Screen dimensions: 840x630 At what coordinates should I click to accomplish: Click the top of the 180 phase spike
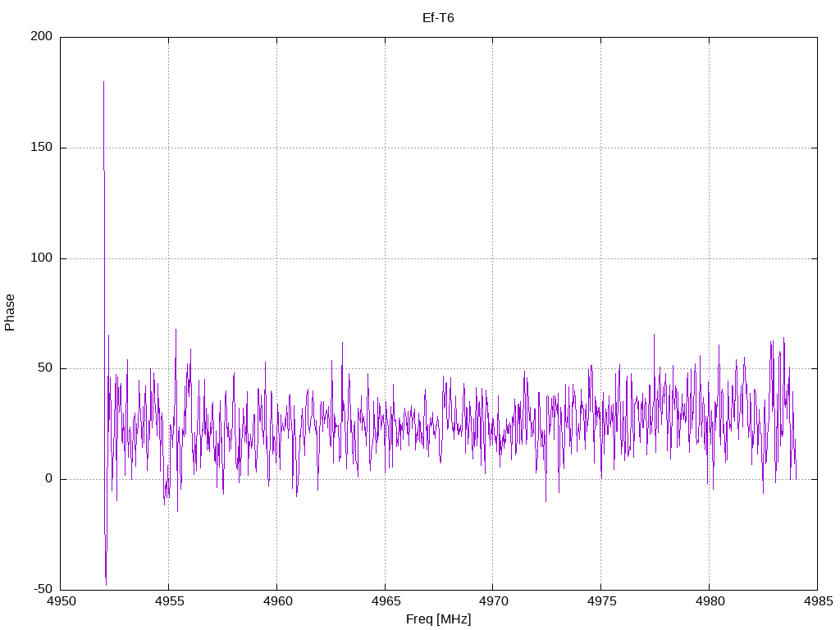103,82
